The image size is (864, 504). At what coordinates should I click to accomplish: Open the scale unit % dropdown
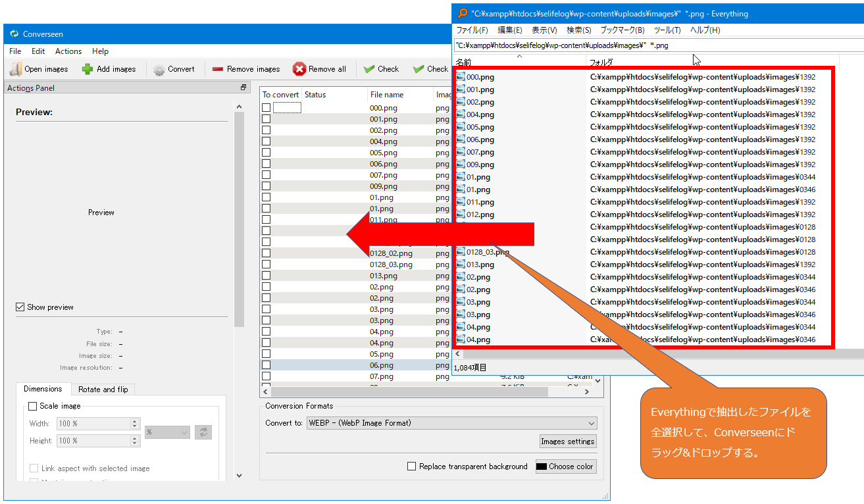point(168,432)
